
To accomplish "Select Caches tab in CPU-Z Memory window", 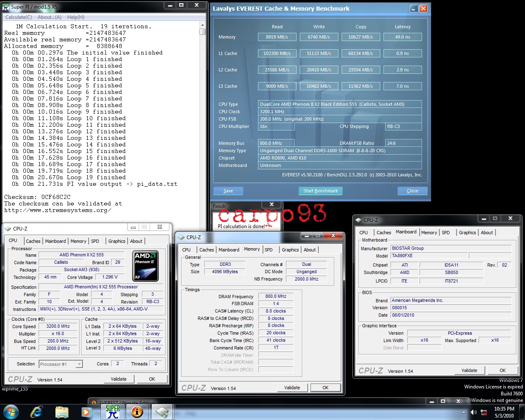I will [207, 250].
